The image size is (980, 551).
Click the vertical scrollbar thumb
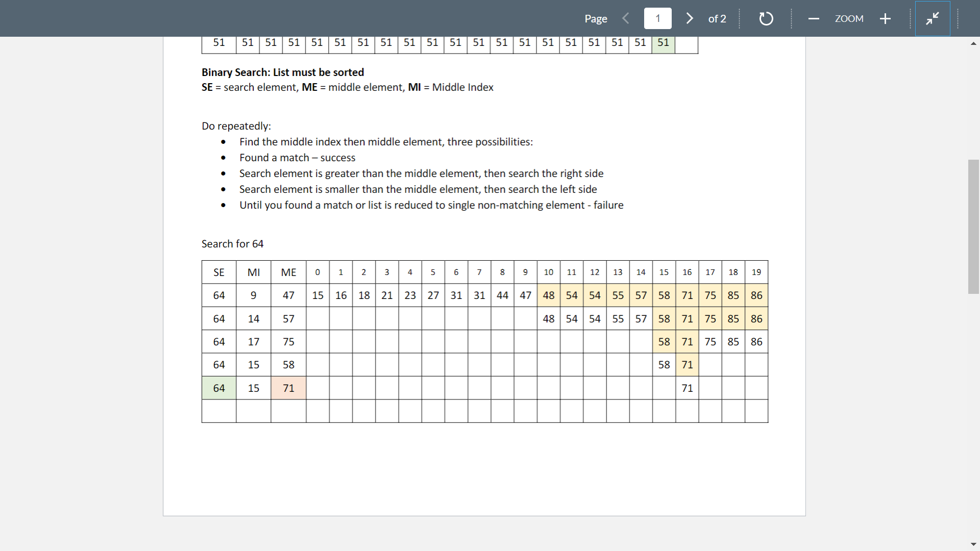(x=973, y=227)
